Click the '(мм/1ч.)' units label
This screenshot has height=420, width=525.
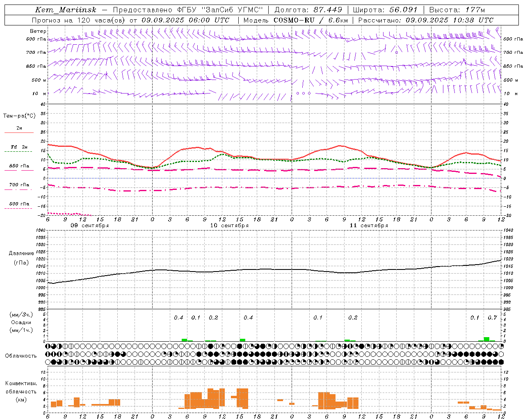point(21,330)
